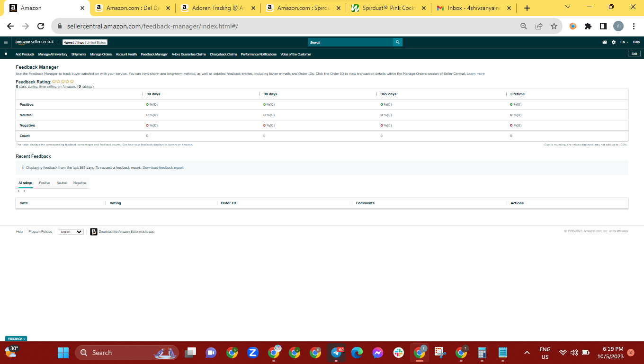Image resolution: width=644 pixels, height=364 pixels.
Task: Open Chargeback Claims in navigation bar
Action: pos(224,55)
